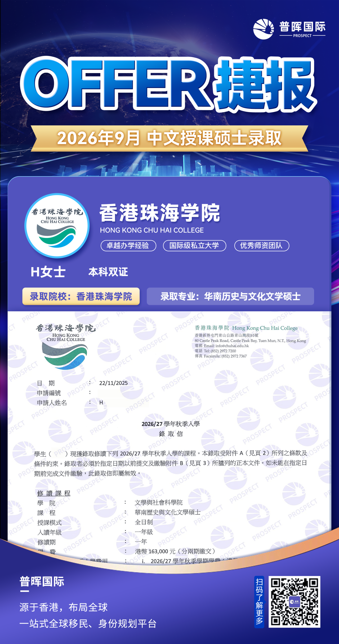
Task: Click the large OFFER捷报 headline
Action: (169, 83)
